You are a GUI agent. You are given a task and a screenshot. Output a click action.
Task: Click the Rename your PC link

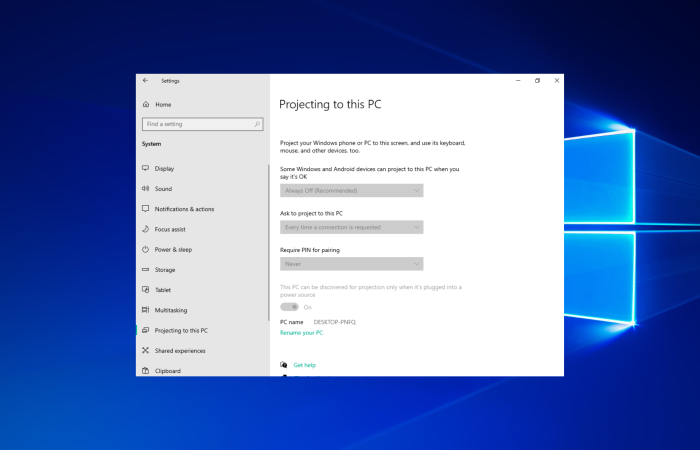click(x=301, y=333)
